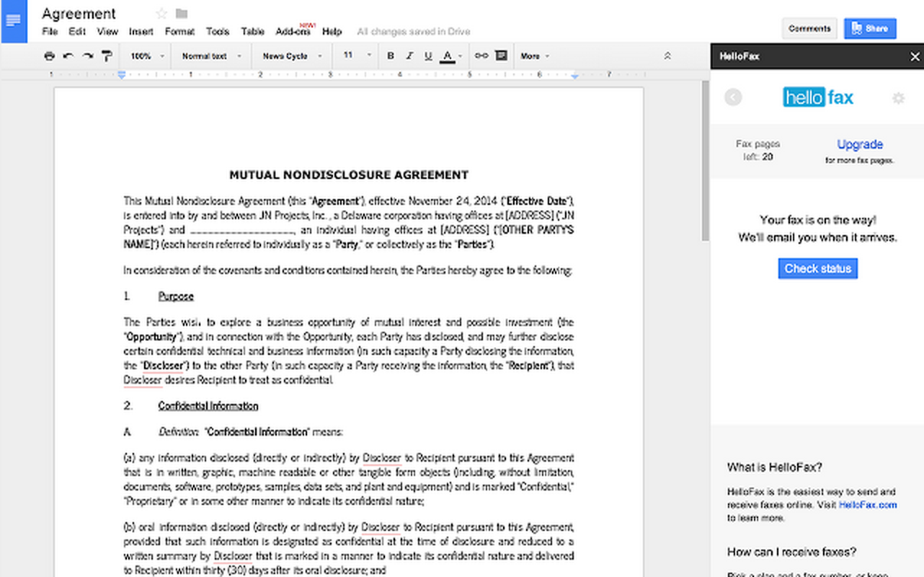Open the Insert menu
Screen dimensions: 924x577
[141, 32]
